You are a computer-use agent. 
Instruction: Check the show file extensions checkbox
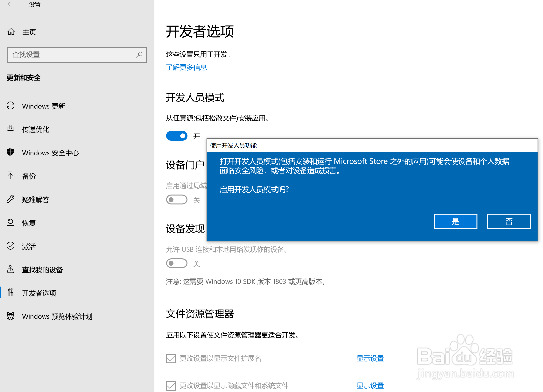coord(171,358)
